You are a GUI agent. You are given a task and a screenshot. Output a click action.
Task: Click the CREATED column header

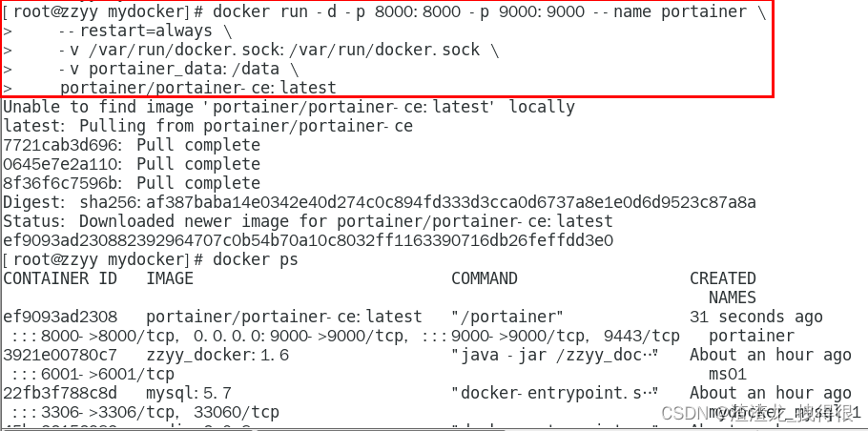point(722,278)
